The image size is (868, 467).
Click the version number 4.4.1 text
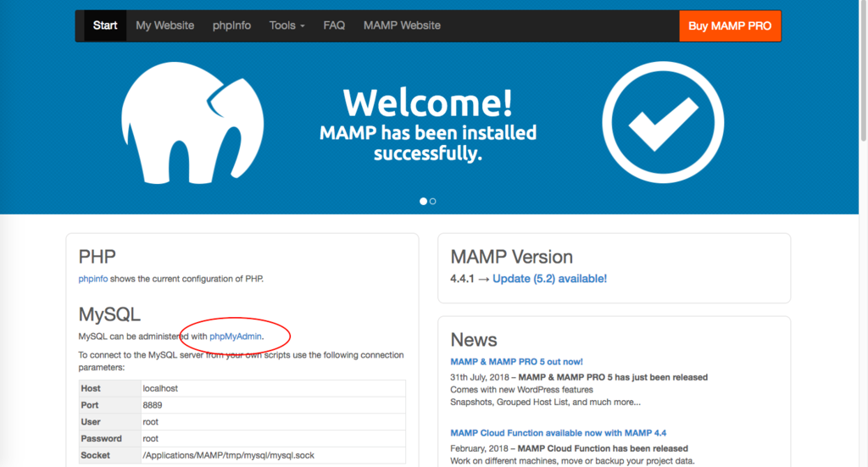point(462,279)
